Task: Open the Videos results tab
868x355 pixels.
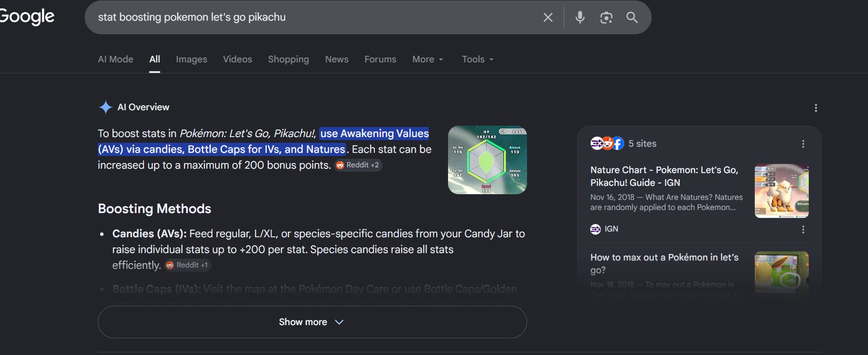Action: coord(237,59)
